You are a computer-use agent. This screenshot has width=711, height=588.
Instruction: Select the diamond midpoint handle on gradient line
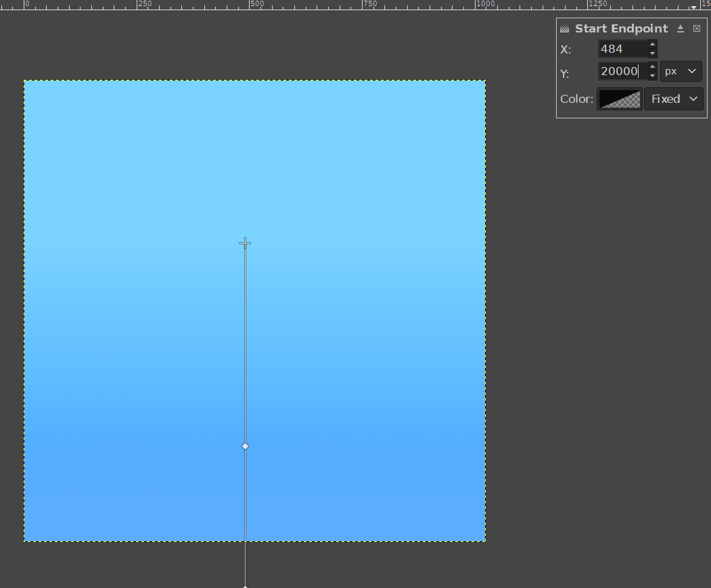pos(245,446)
